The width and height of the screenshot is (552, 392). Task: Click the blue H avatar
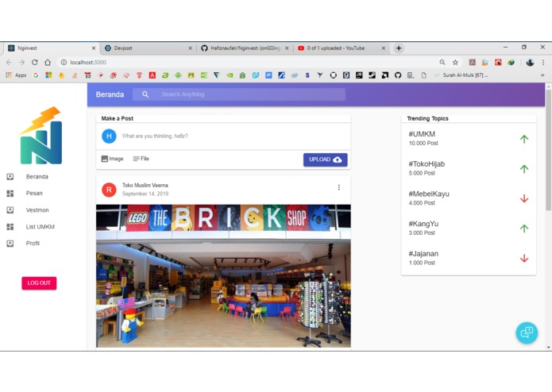(x=109, y=136)
